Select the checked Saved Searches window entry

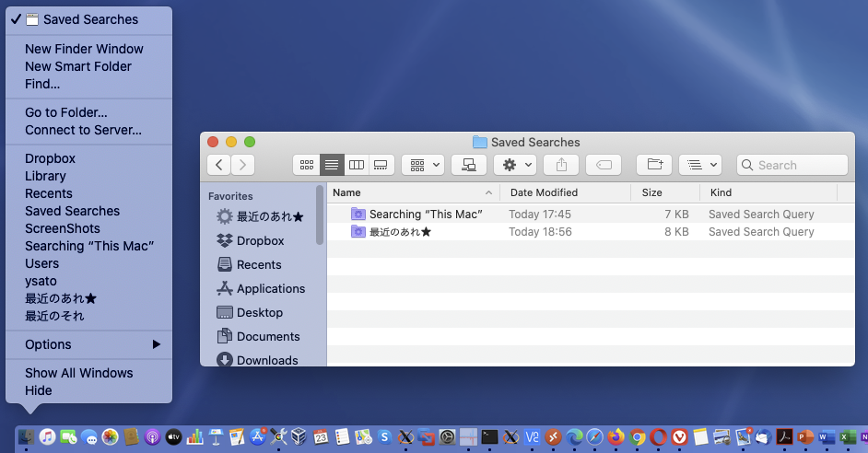(x=89, y=19)
